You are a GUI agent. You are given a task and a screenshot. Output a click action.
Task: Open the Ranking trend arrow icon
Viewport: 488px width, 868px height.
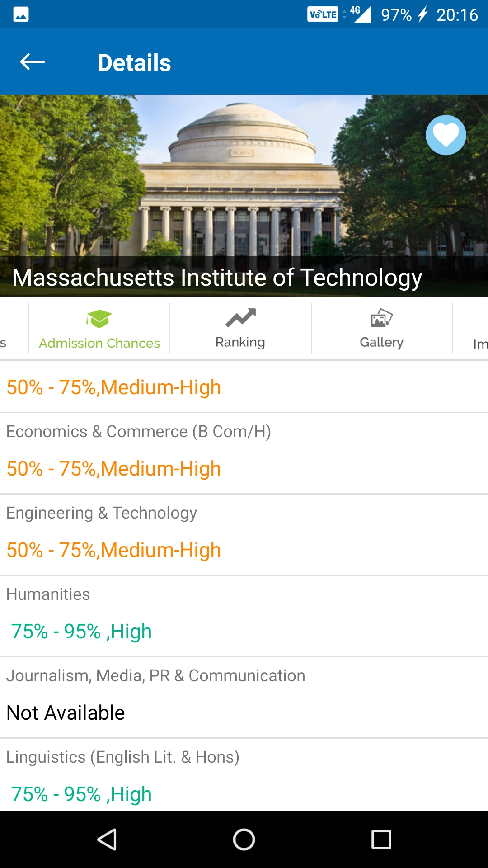pyautogui.click(x=241, y=318)
